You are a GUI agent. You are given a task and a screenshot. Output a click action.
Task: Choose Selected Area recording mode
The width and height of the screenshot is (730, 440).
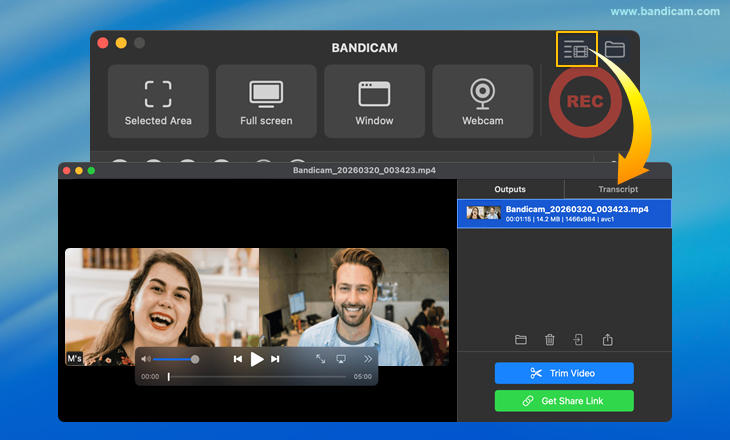(x=158, y=102)
